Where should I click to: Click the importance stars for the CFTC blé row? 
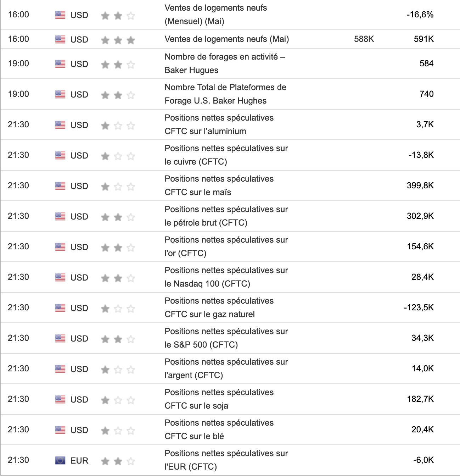(x=118, y=431)
